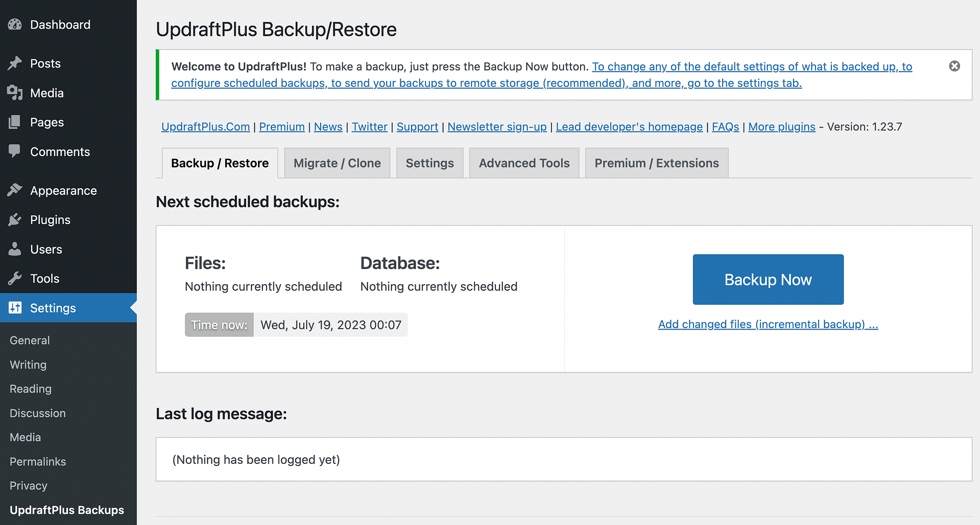Open the More plugins link
Screen dimensions: 980x525
click(782, 127)
